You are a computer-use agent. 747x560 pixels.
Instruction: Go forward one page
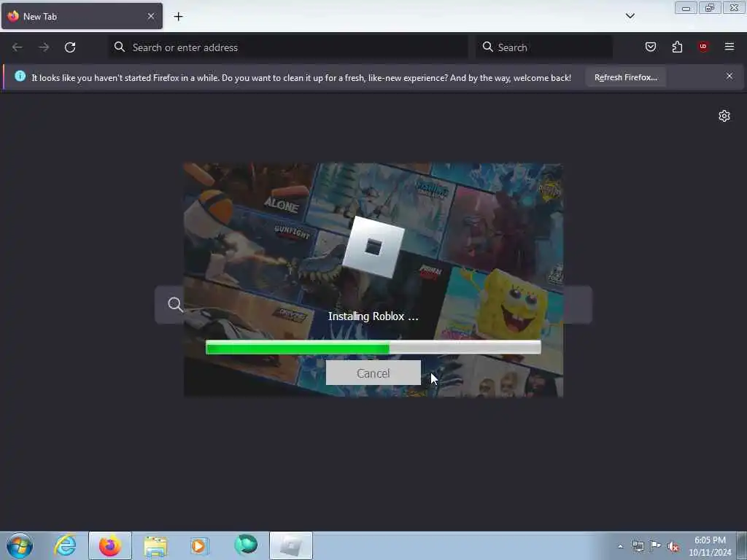point(44,47)
